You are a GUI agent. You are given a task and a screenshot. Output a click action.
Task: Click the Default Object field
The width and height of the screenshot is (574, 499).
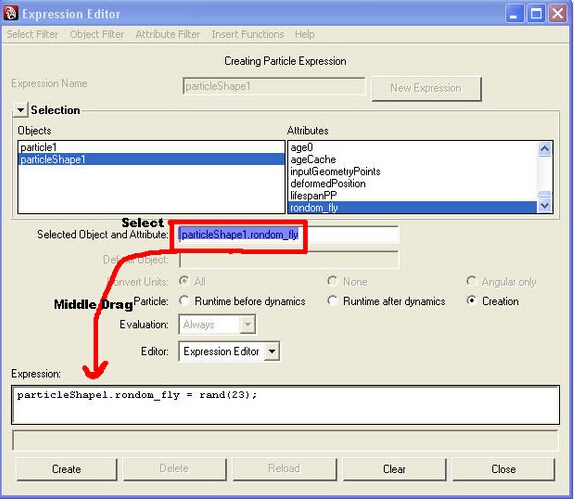click(x=288, y=260)
